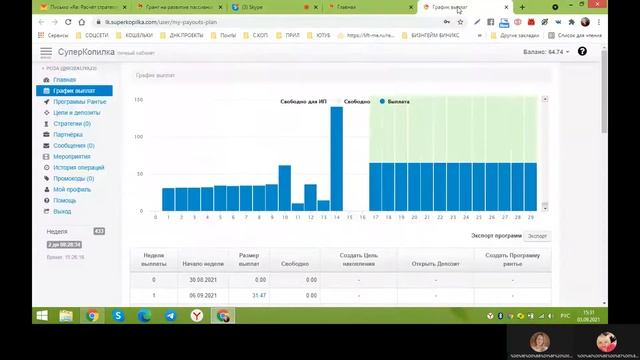Viewport: 640px width, 360px height.
Task: Click Выход to log out
Action: pyautogui.click(x=62, y=211)
